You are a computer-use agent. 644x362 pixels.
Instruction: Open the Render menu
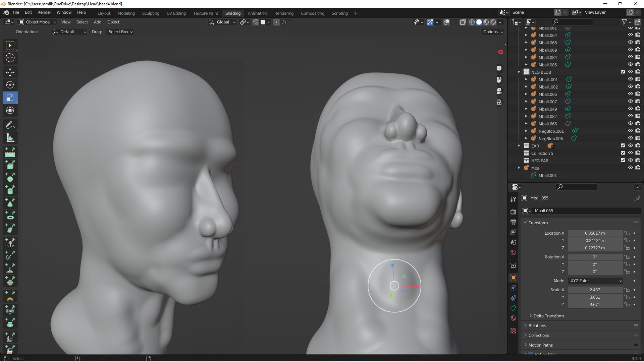pyautogui.click(x=44, y=12)
